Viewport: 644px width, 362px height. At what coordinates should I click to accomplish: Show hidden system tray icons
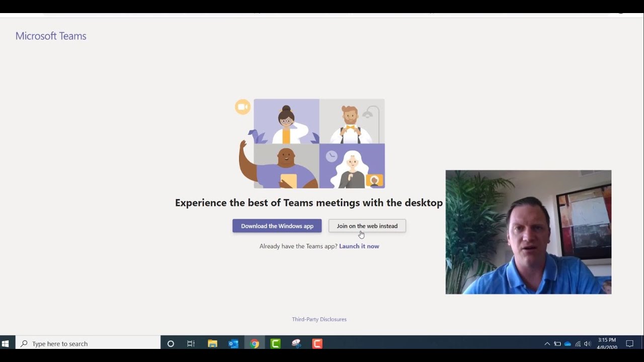pos(547,344)
